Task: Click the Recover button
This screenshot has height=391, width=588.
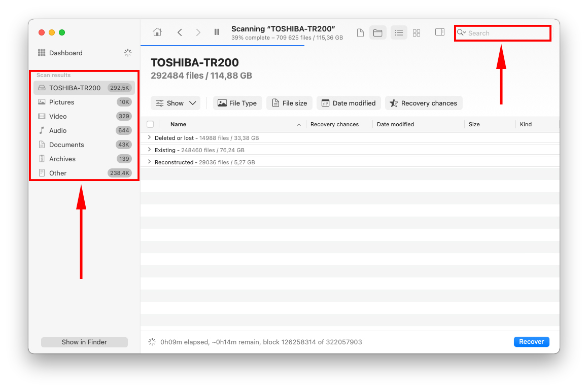Action: [x=531, y=341]
